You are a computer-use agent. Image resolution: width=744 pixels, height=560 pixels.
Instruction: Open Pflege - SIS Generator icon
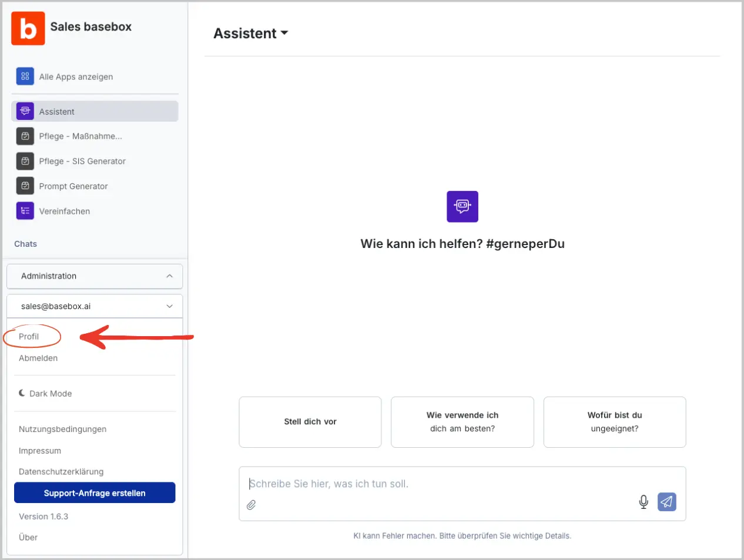click(x=25, y=161)
